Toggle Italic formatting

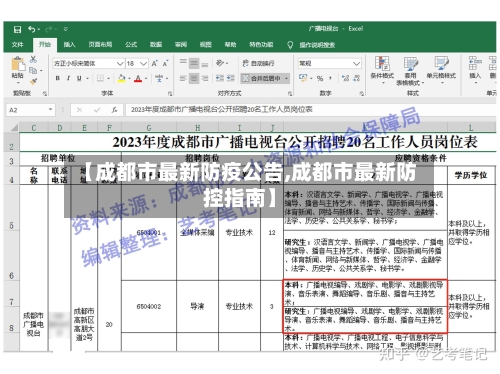[68, 78]
